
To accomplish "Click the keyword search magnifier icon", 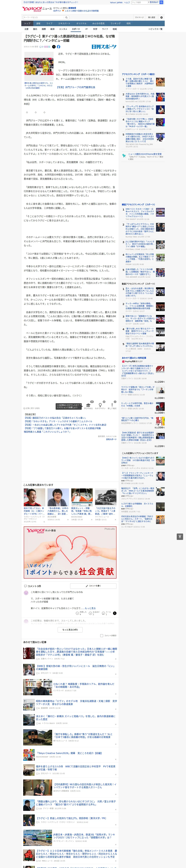I will click(66, 18).
